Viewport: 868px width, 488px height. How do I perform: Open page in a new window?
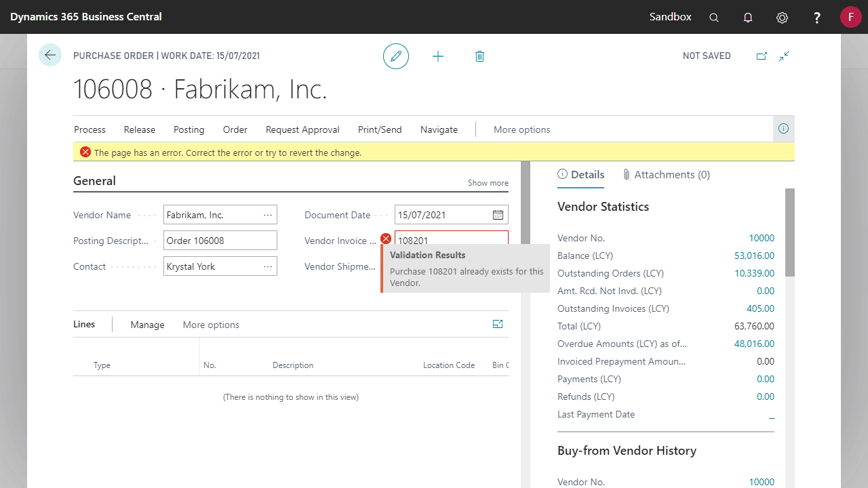pos(762,56)
